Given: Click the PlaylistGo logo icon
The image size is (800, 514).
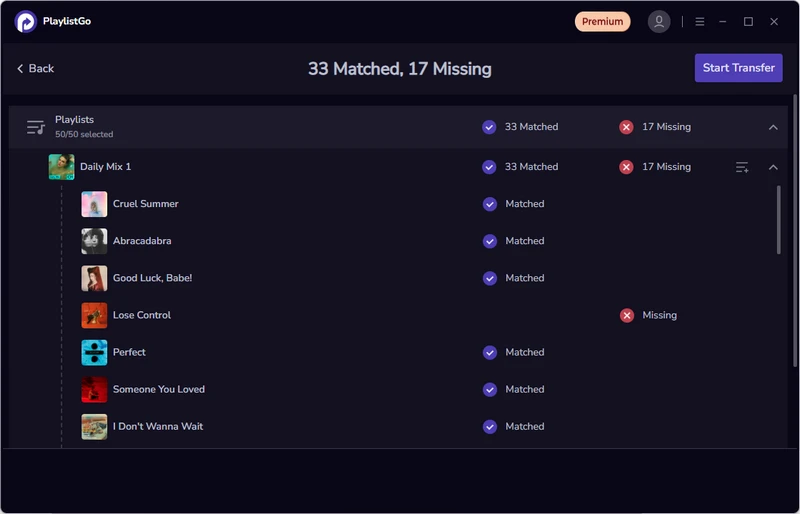Looking at the screenshot, I should [x=26, y=21].
